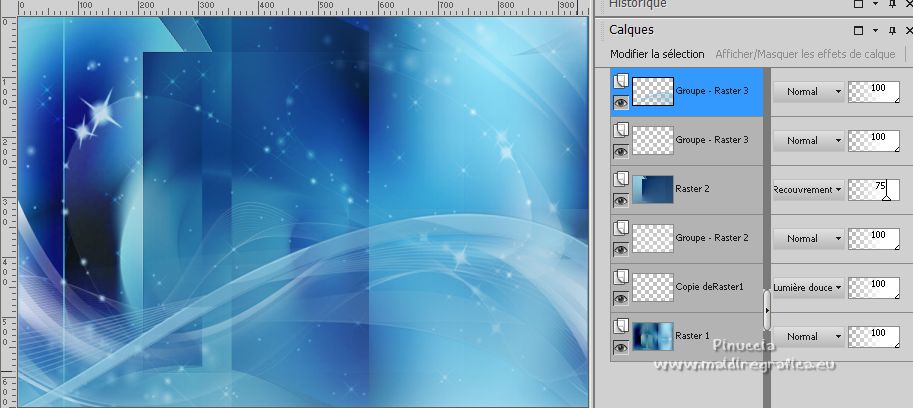This screenshot has height=408, width=913.
Task: Click the layer type icon of Raster 1
Action: click(x=621, y=325)
